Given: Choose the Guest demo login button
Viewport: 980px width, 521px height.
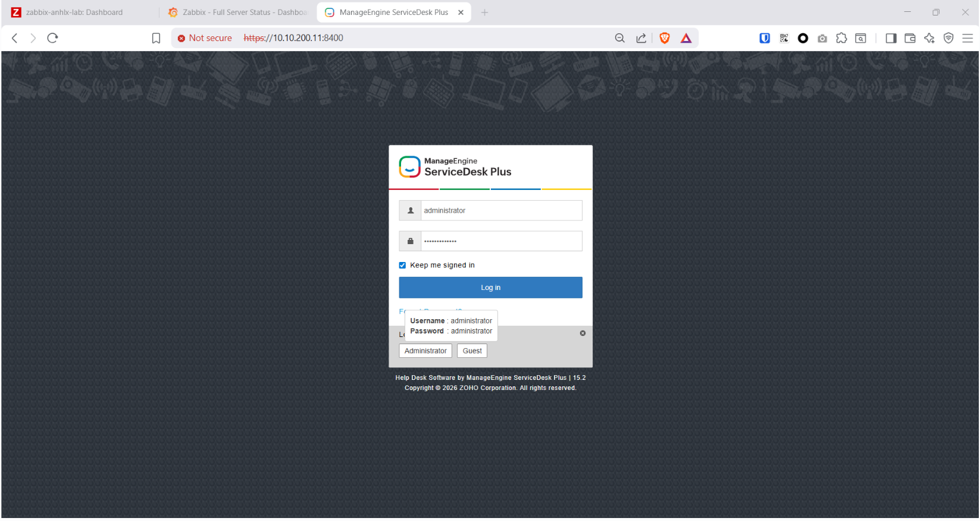Looking at the screenshot, I should point(472,351).
